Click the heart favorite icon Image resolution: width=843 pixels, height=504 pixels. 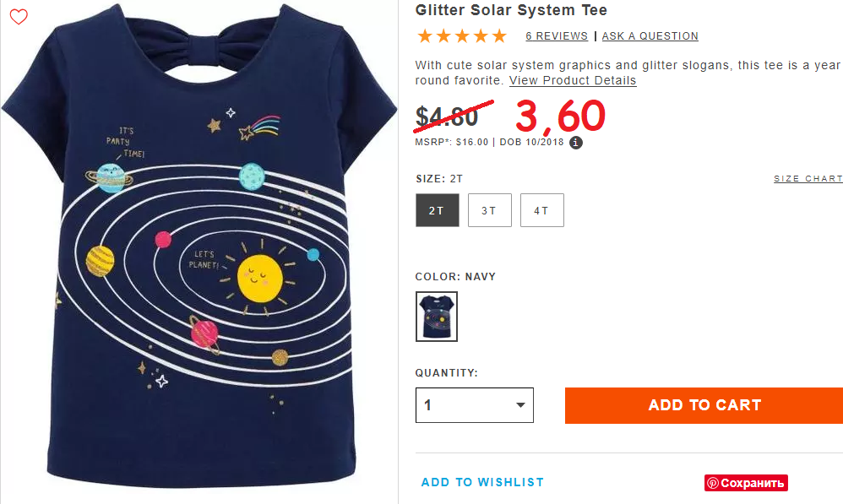tap(19, 17)
